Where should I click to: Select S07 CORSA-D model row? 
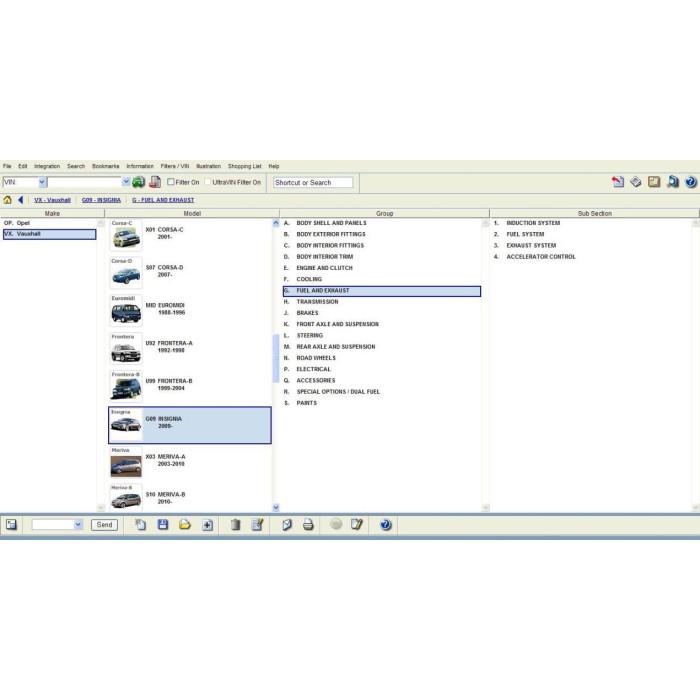(x=190, y=273)
